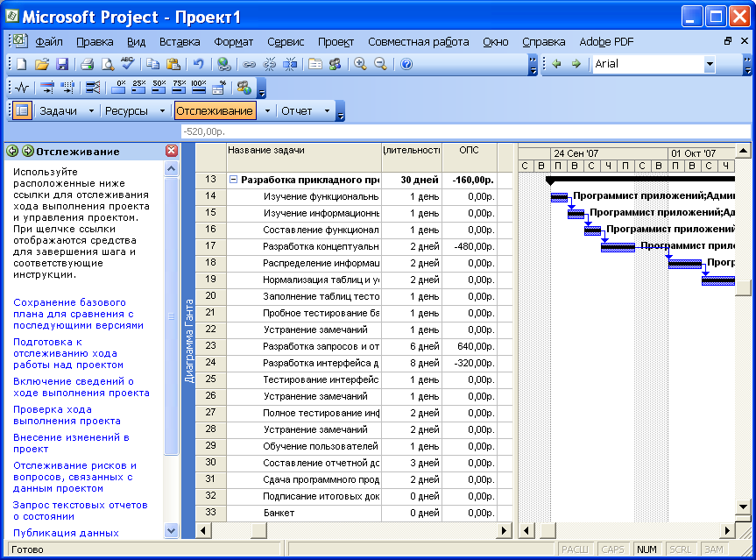Image resolution: width=756 pixels, height=560 pixels.
Task: Open an existing file via folder icon
Action: [42, 64]
